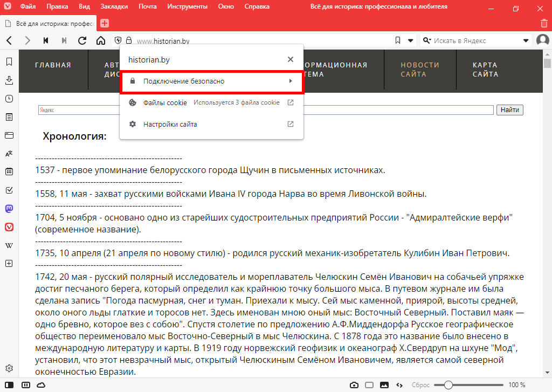Click the 'Найти' search button
The image size is (552, 392).
coord(509,110)
